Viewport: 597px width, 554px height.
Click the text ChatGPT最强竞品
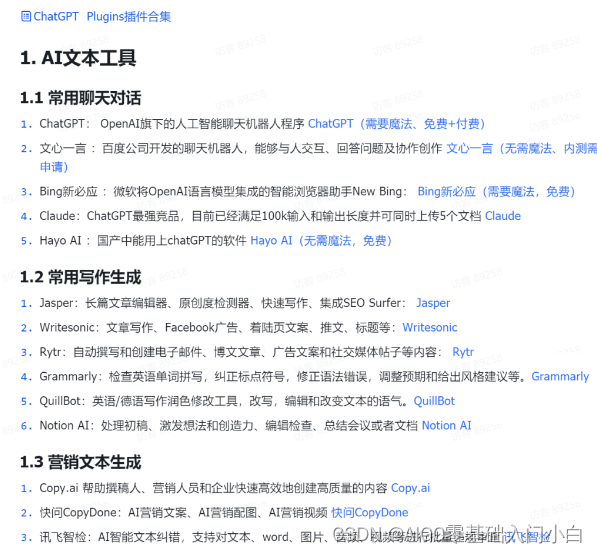pyautogui.click(x=133, y=216)
